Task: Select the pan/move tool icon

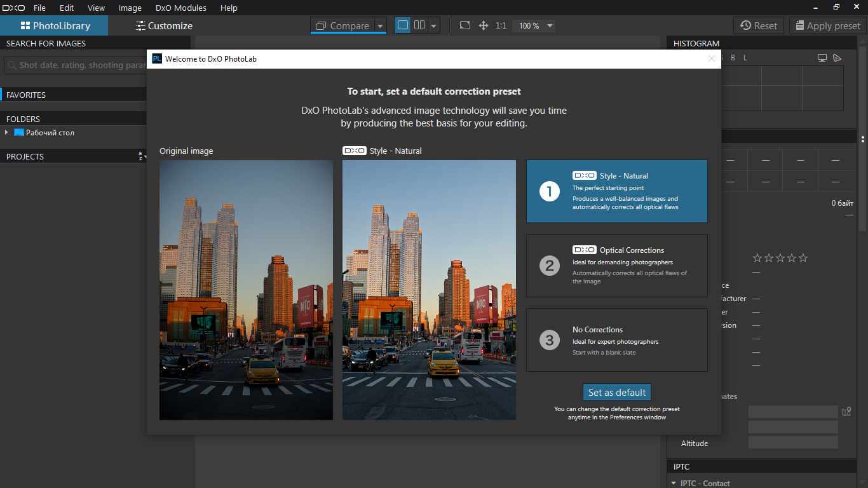Action: [x=484, y=25]
